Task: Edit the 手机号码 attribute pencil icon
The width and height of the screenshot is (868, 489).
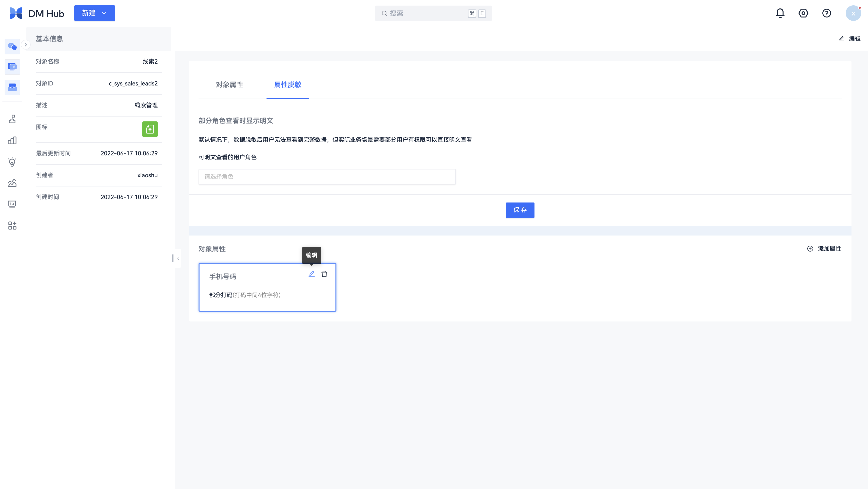Action: (311, 274)
